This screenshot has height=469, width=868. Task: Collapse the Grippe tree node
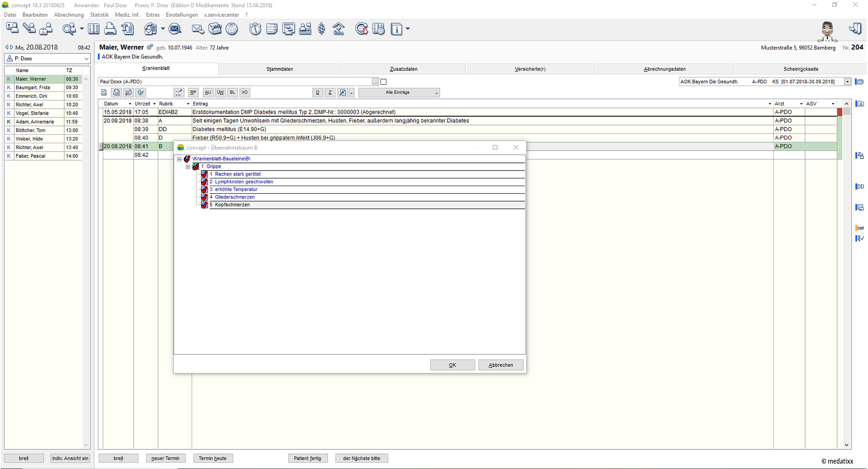pos(188,167)
